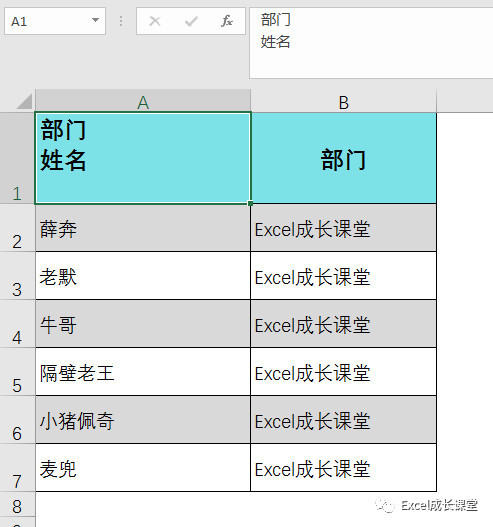493x527 pixels.
Task: Open the Insert Function fx icon
Action: click(x=227, y=21)
